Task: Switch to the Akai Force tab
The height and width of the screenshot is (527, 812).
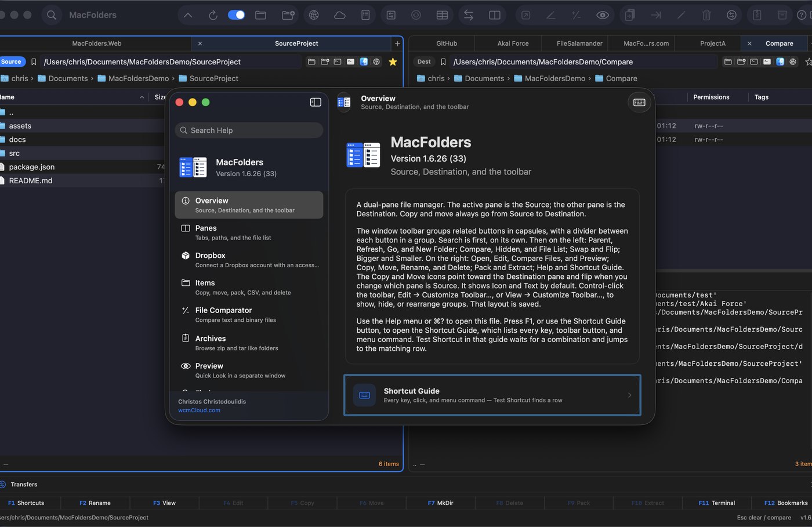Action: (x=513, y=43)
